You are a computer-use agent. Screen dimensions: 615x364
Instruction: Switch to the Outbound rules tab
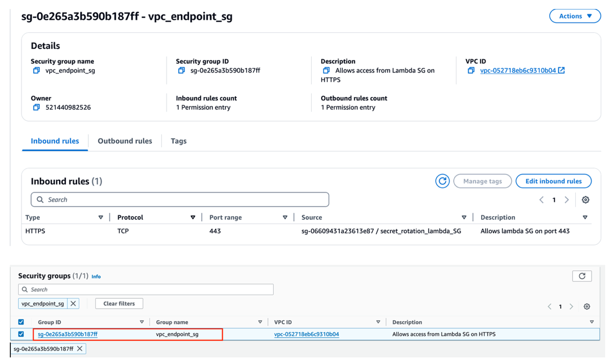(125, 141)
